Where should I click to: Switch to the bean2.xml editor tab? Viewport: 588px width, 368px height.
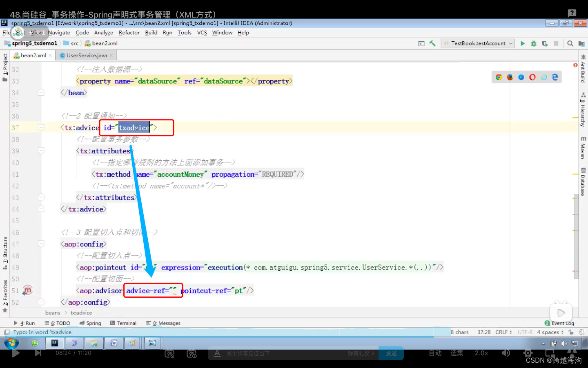(x=33, y=55)
